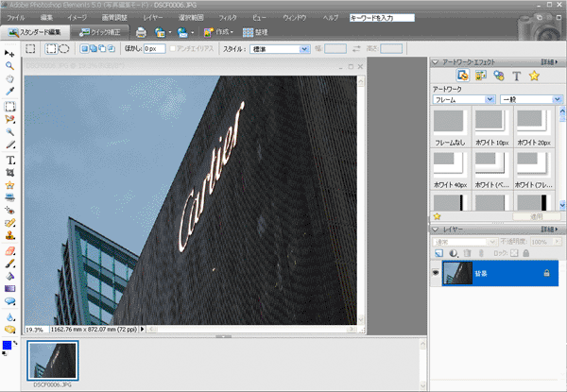This screenshot has height=392, width=567.
Task: Select the Horizontal Type tool
Action: click(x=9, y=160)
